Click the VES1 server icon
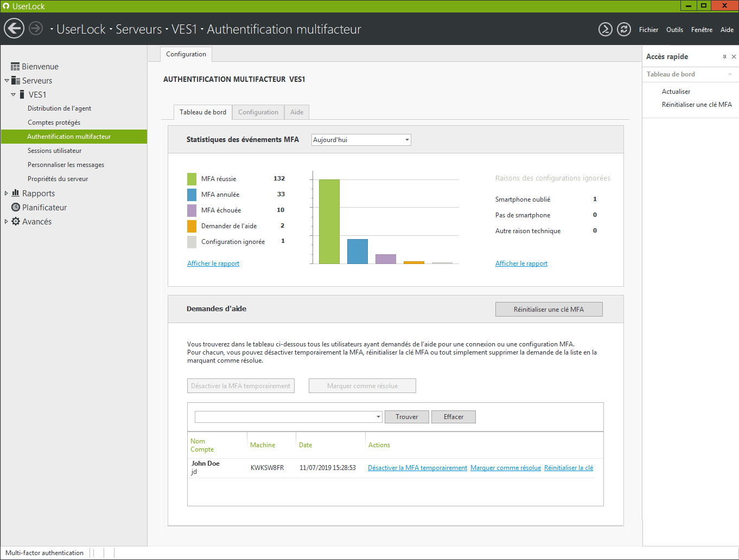 point(22,94)
